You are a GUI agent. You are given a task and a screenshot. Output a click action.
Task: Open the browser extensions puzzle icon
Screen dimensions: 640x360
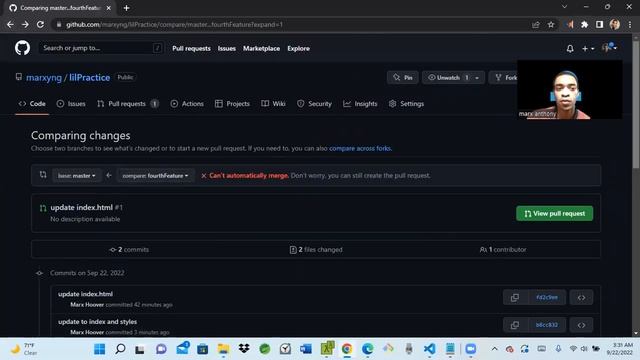584,24
